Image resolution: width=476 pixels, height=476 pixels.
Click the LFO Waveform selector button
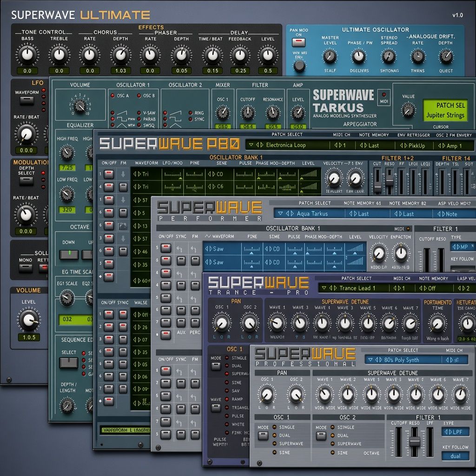27,101
